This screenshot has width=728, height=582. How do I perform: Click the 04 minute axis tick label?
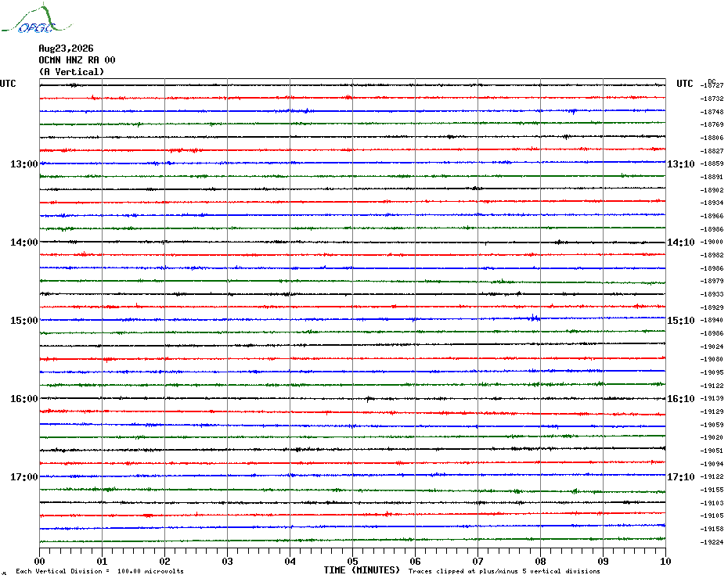pyautogui.click(x=290, y=561)
